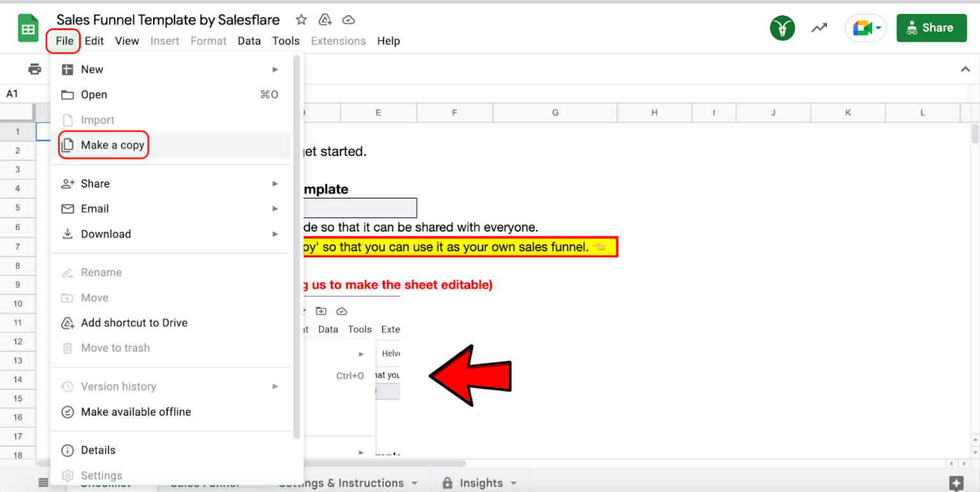Print using the printer icon
Viewport: 980px width, 492px height.
point(34,69)
